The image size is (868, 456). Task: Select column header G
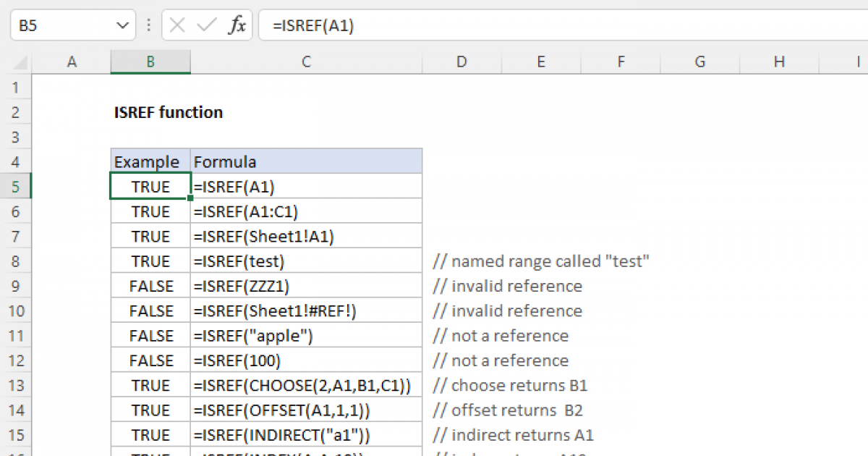(x=699, y=62)
